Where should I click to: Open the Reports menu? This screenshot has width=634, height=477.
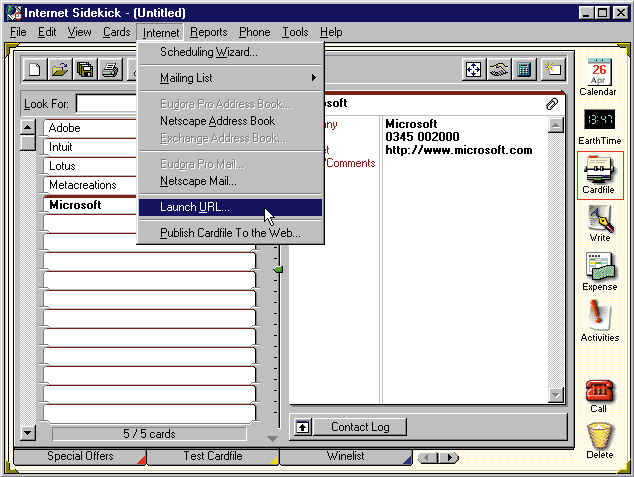pyautogui.click(x=208, y=32)
